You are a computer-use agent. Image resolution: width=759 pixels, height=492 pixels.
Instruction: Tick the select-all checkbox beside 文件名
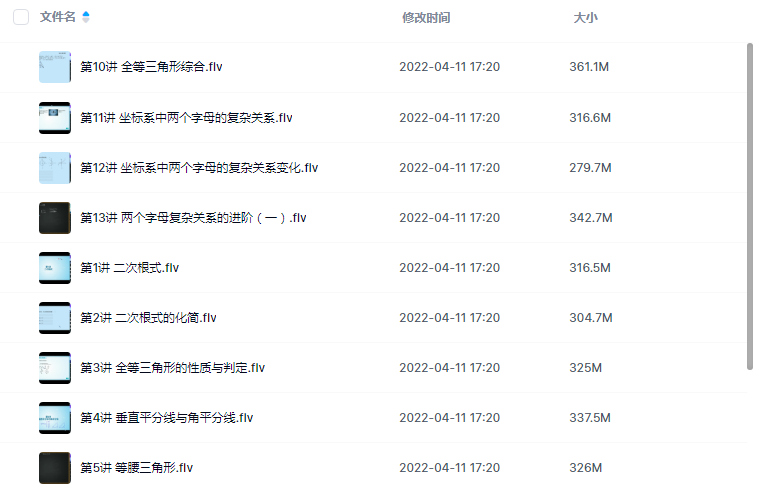point(21,17)
